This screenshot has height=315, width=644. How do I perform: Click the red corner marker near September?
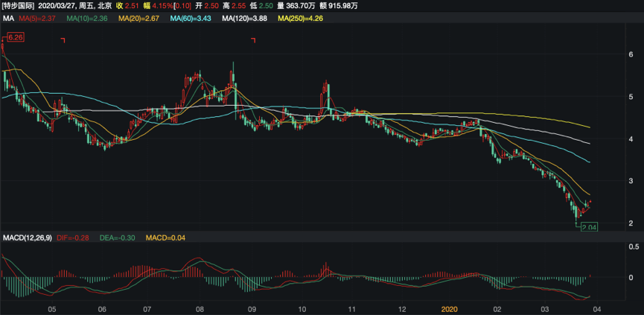(254, 40)
